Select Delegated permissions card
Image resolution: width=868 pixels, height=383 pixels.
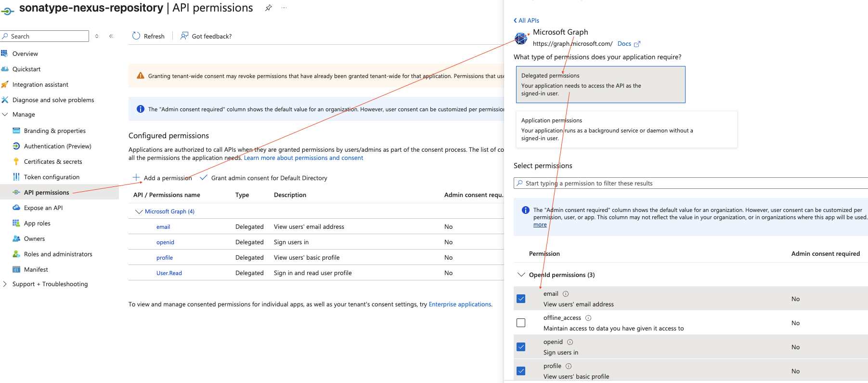[601, 84]
